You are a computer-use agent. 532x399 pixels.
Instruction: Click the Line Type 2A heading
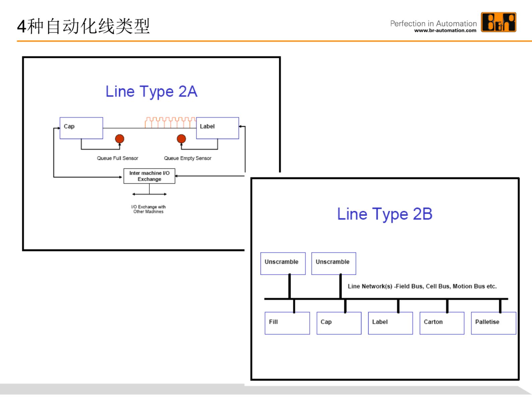tap(152, 92)
